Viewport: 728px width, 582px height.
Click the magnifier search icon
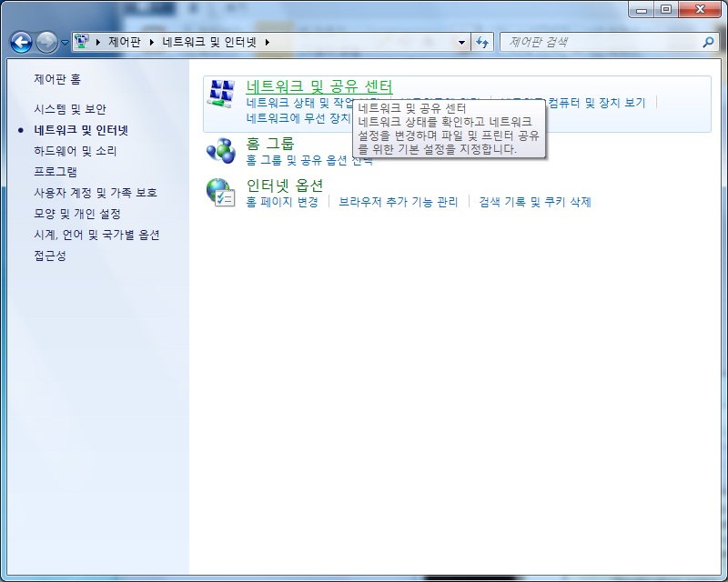tap(708, 42)
